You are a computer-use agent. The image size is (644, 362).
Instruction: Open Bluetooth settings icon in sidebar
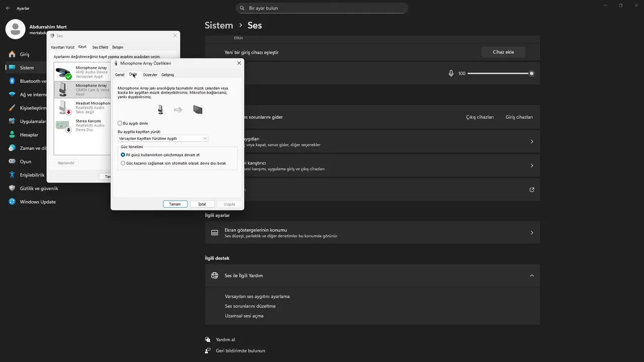pos(12,81)
